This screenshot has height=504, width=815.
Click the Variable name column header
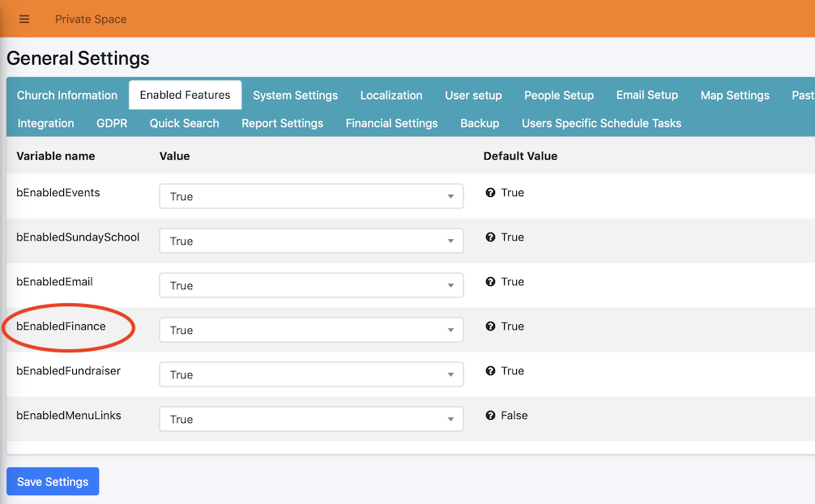[56, 156]
